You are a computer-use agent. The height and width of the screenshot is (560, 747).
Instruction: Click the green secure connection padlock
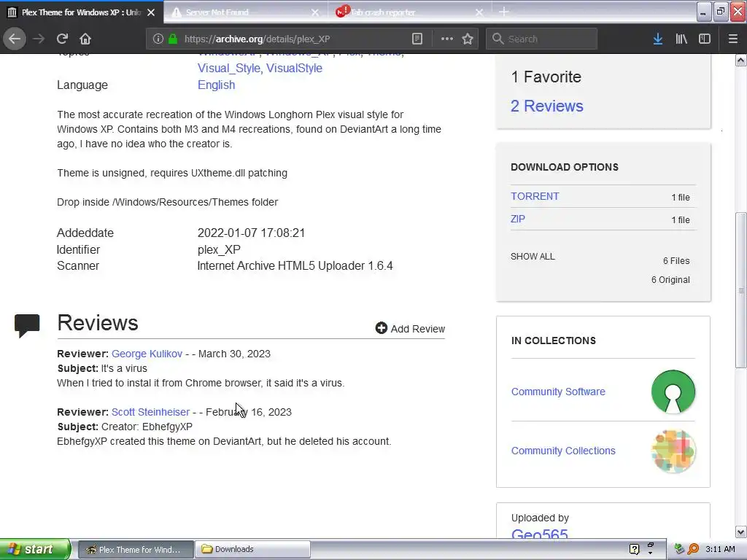173,39
